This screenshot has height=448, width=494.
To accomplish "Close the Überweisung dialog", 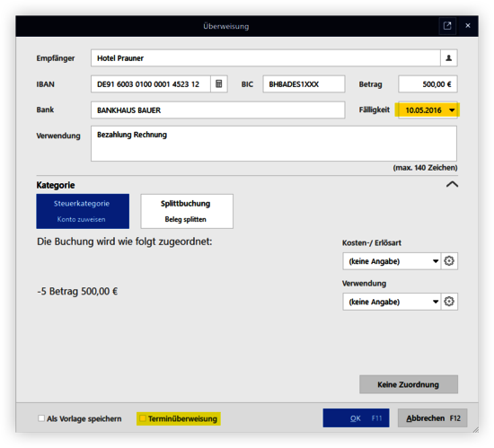I will (x=468, y=26).
